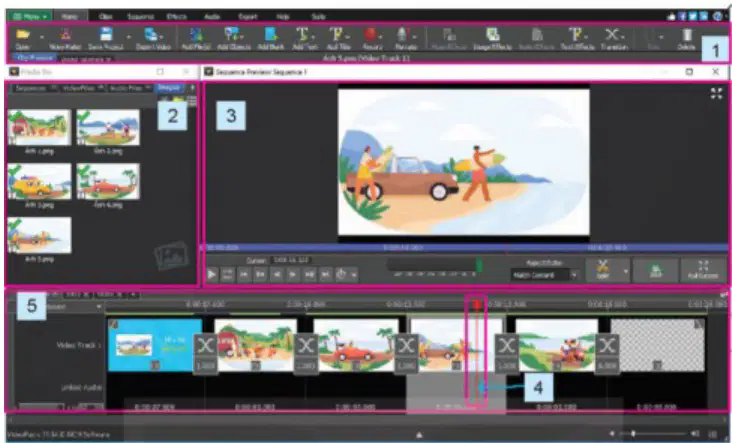Viewport: 732px width, 443px height.
Task: Expand the Save Project dropdown arrow
Action: (129, 36)
